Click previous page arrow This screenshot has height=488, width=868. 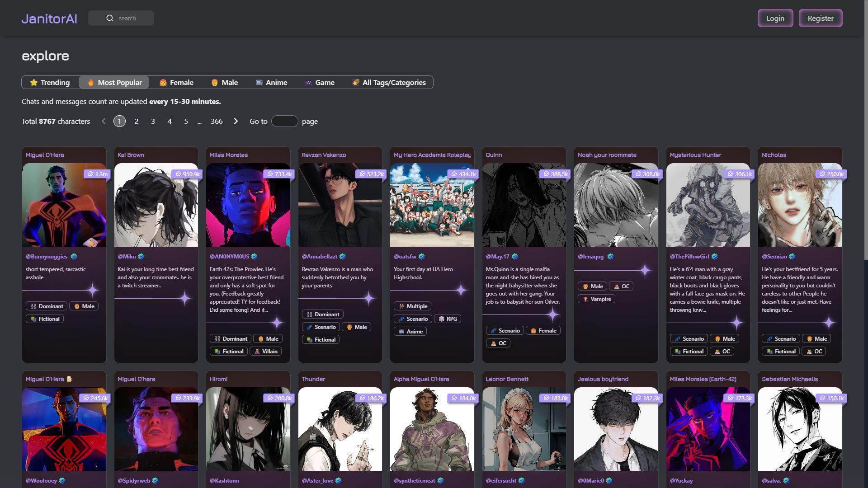(x=104, y=121)
